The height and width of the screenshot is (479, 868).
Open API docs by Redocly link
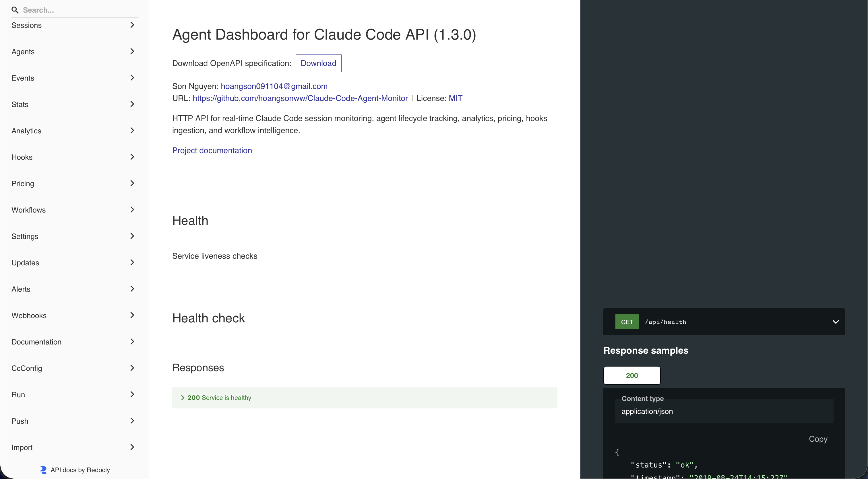click(80, 470)
